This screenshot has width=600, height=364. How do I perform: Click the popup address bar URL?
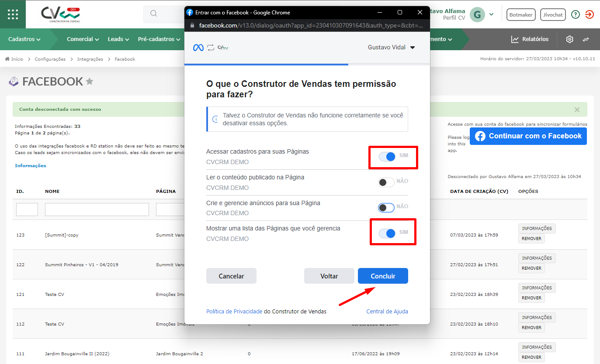click(x=311, y=25)
